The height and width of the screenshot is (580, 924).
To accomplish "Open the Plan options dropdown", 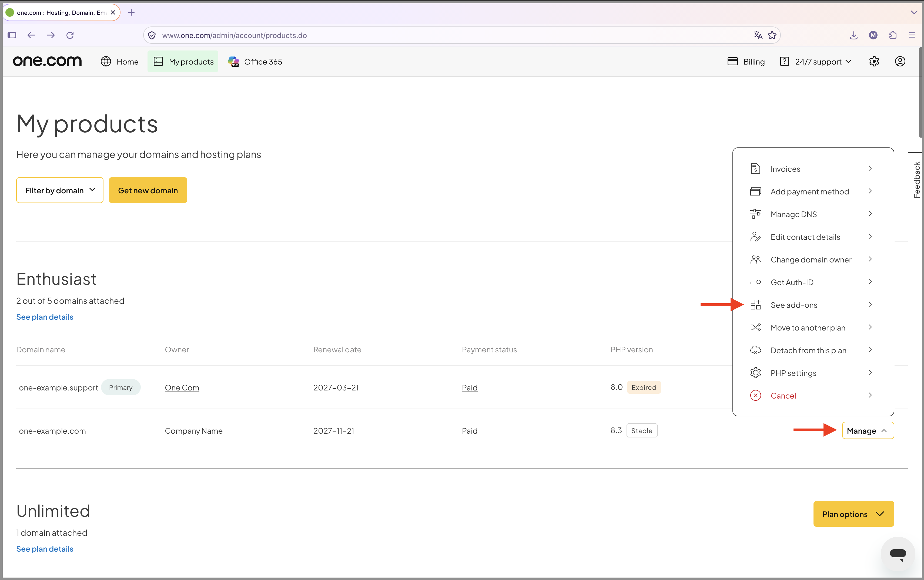I will point(853,514).
